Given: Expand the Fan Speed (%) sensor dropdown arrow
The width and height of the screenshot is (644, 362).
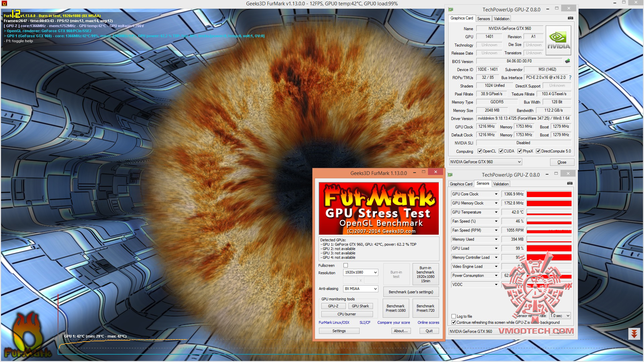Looking at the screenshot, I should pyautogui.click(x=496, y=221).
